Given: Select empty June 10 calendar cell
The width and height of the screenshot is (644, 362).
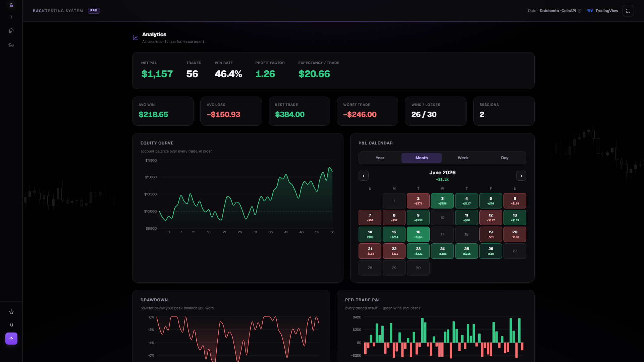Looking at the screenshot, I should coord(442,218).
